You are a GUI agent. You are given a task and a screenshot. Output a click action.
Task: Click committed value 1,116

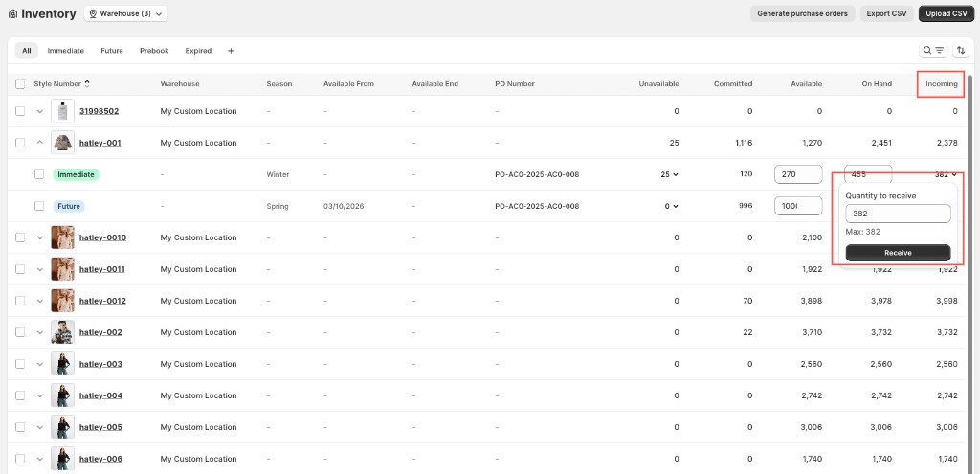743,143
